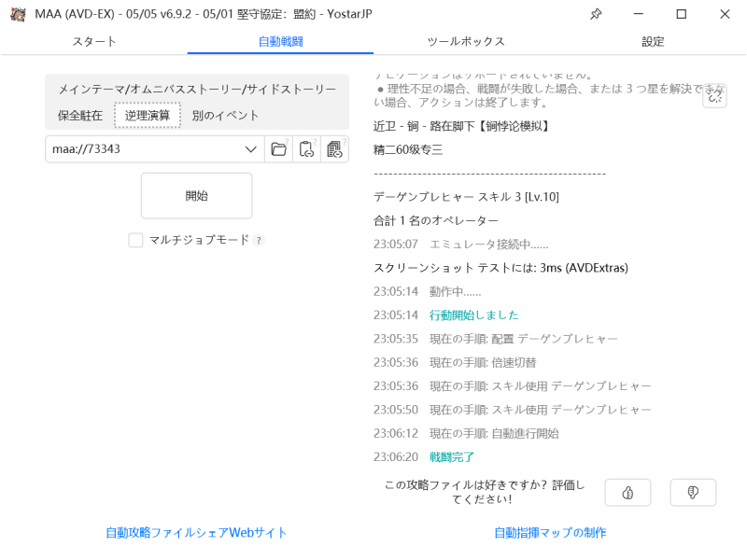Click the 合計 1 名のオペレーター text
Screen dimensions: 747x560
[x=436, y=220]
